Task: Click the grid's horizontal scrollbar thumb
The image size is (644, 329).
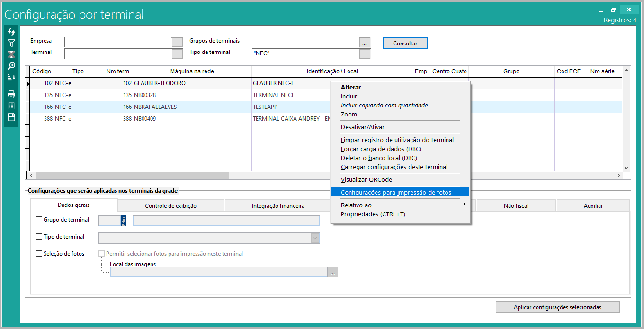Action: click(132, 175)
